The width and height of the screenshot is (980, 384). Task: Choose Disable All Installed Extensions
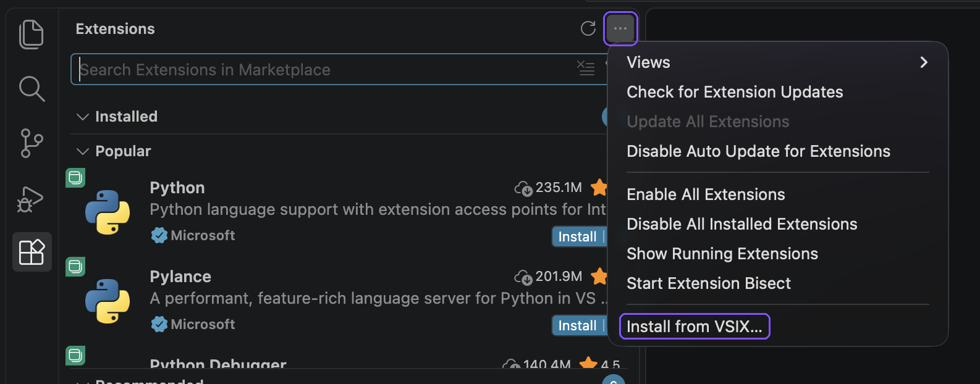(741, 224)
